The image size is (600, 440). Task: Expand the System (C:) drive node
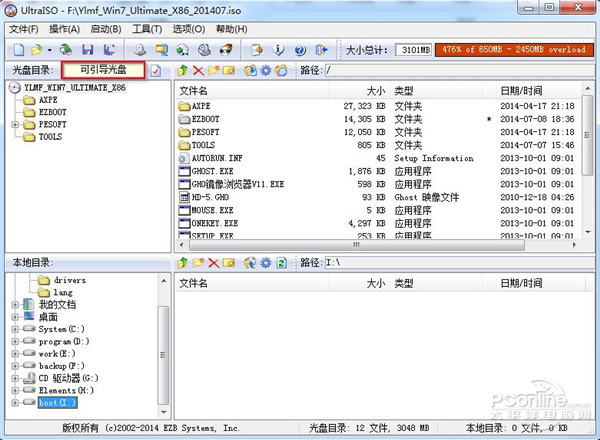pos(14,329)
